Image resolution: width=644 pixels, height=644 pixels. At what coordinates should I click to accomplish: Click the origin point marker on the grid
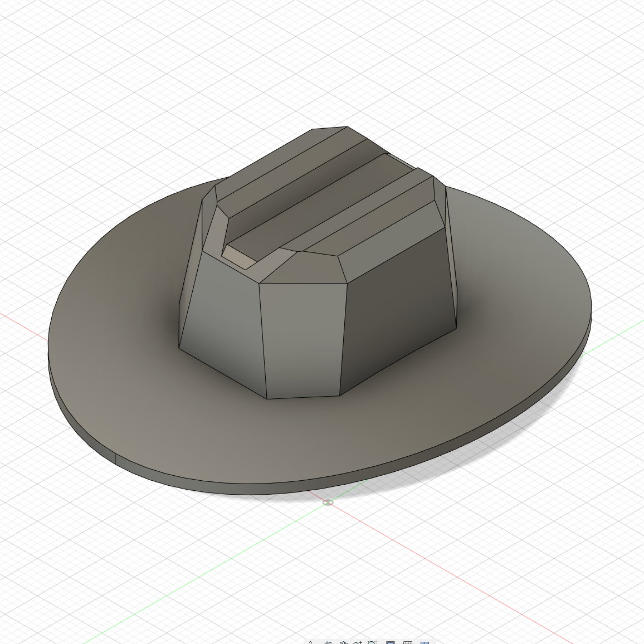coord(328,502)
